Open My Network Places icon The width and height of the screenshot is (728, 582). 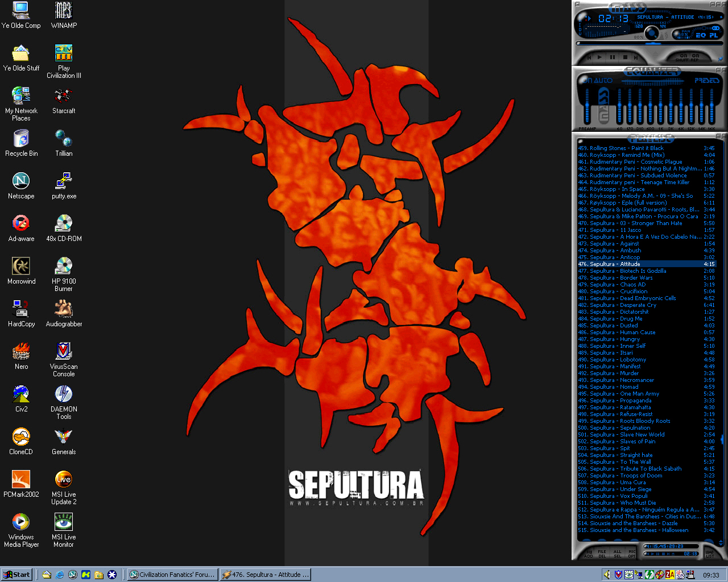point(21,103)
